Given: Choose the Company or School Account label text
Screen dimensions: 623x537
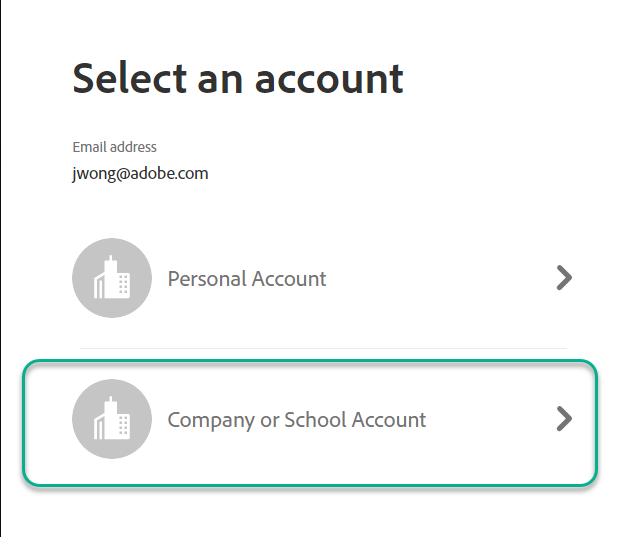Looking at the screenshot, I should coord(296,420).
